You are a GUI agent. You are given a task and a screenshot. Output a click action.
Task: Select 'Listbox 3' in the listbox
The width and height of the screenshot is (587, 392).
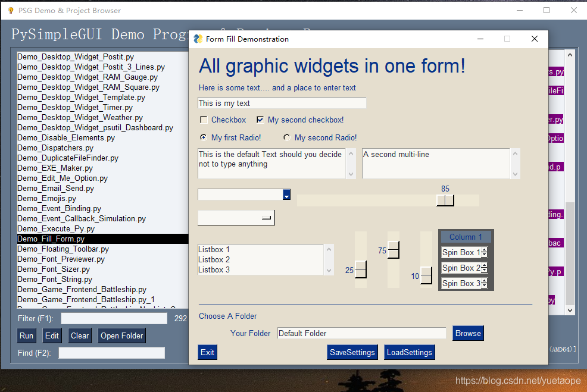(261, 269)
